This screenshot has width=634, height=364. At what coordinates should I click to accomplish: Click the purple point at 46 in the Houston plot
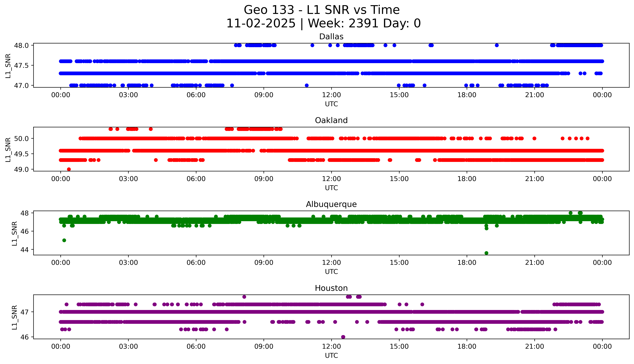tap(343, 337)
